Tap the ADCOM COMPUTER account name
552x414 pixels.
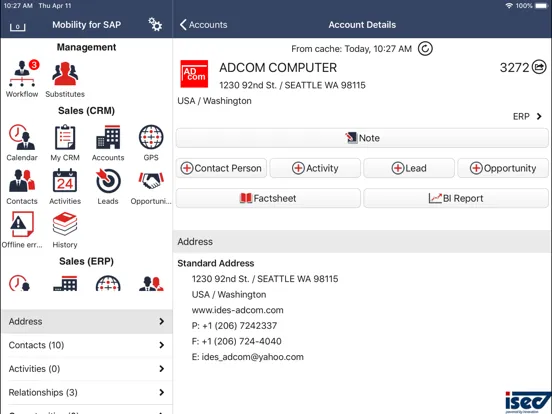point(278,68)
